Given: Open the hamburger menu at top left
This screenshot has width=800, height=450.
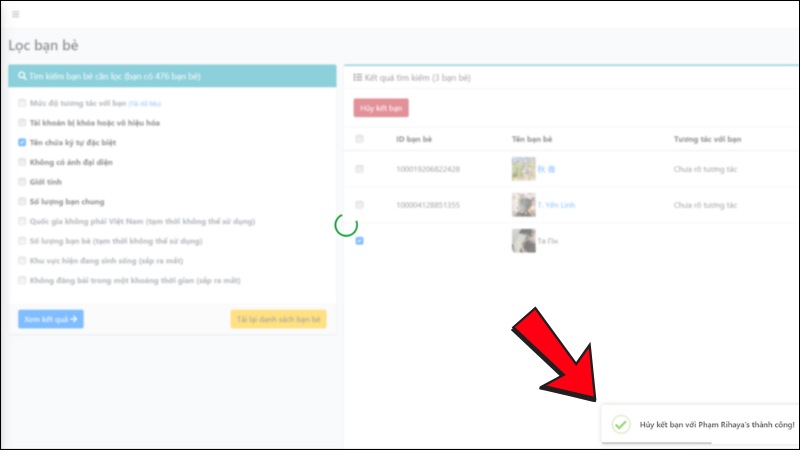Looking at the screenshot, I should click(x=15, y=14).
